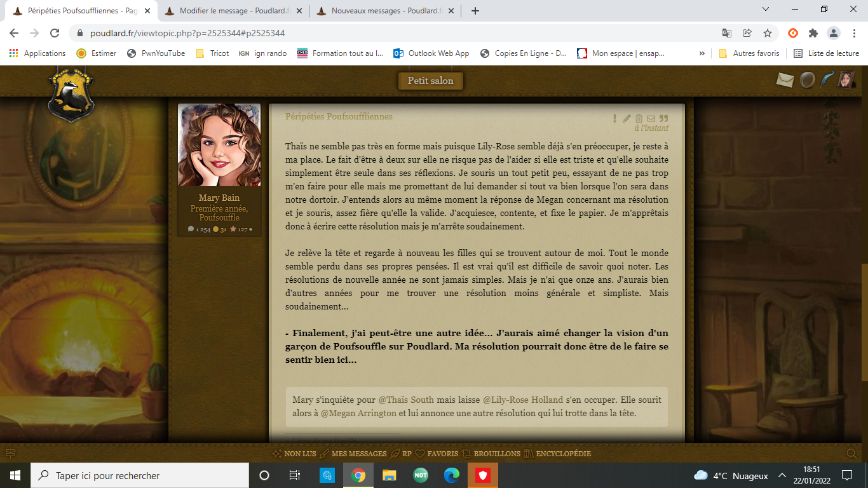
Task: Open Microsoft Edge from the taskbar
Action: click(x=452, y=475)
